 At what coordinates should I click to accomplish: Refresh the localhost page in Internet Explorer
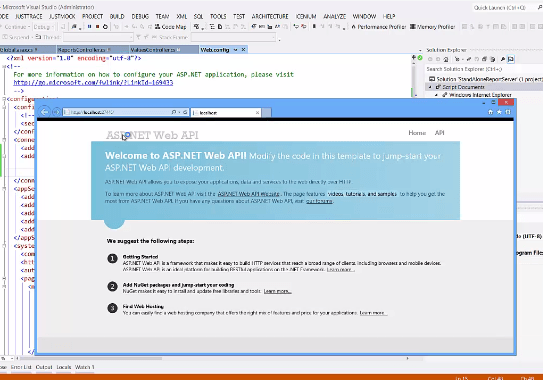click(185, 112)
